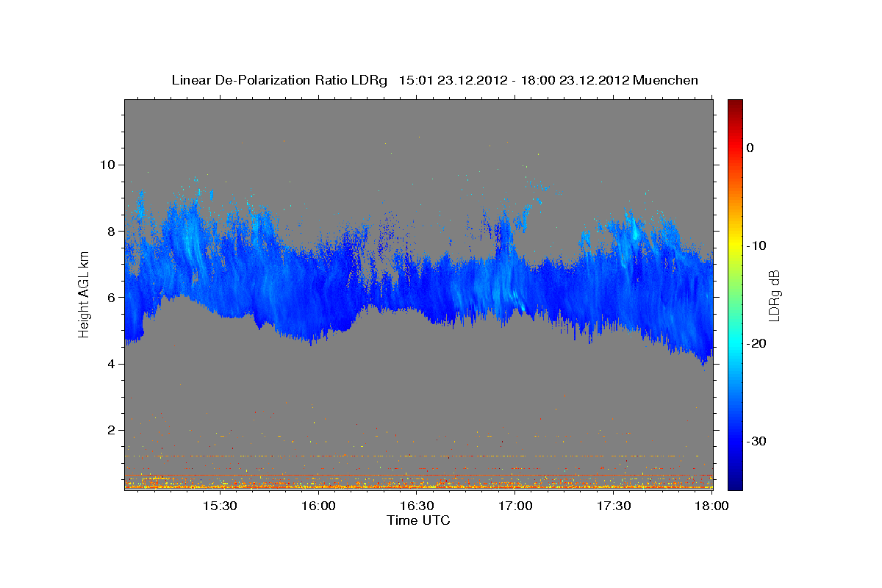Pick the dark red top of the colorbar

(735, 104)
